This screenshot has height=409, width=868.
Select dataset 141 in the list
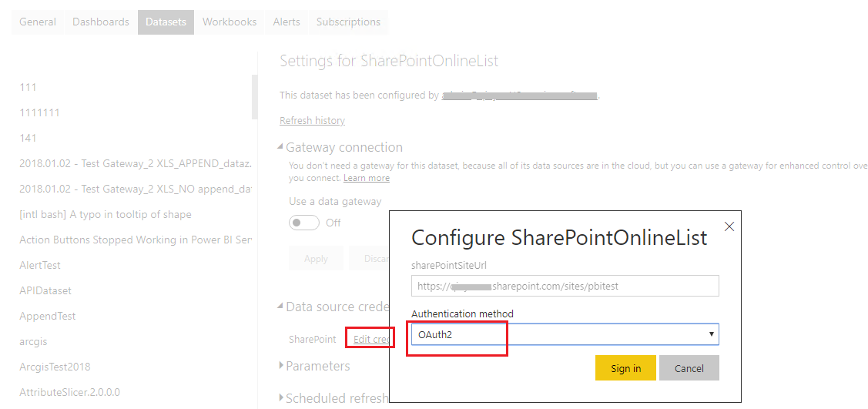coord(28,139)
